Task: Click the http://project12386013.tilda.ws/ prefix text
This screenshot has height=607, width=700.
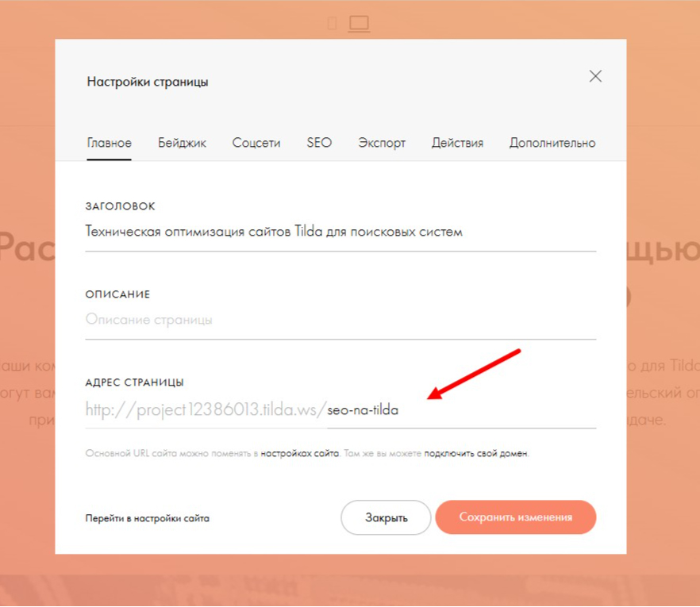Action: click(x=206, y=409)
